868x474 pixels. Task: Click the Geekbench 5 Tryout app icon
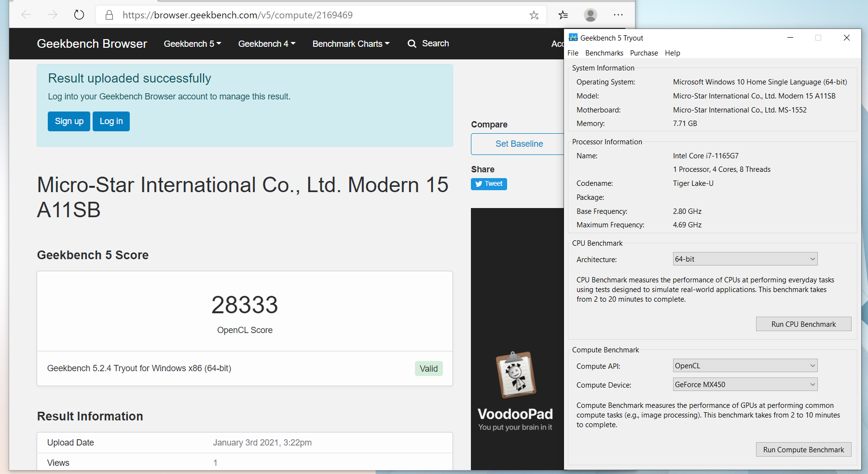573,38
